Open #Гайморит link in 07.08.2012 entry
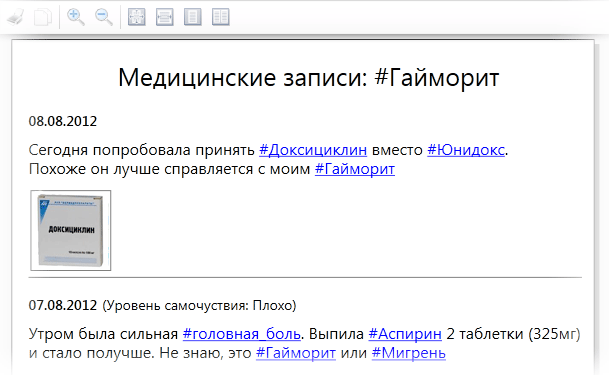Screen dimensions: 609x375 [x=296, y=353]
